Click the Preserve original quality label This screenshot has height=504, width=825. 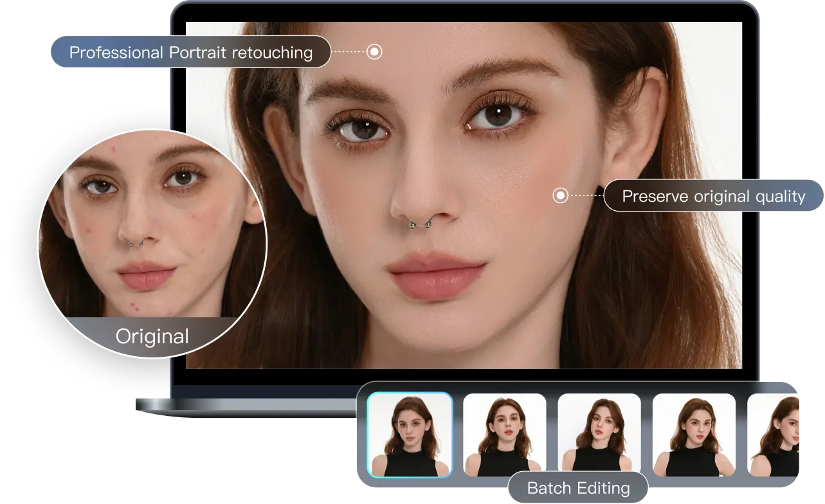click(x=713, y=196)
